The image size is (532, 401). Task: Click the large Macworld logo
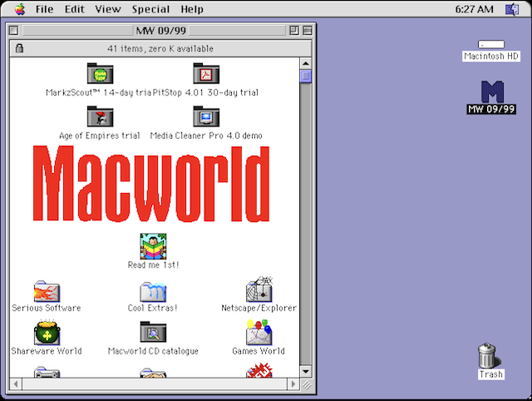click(151, 184)
